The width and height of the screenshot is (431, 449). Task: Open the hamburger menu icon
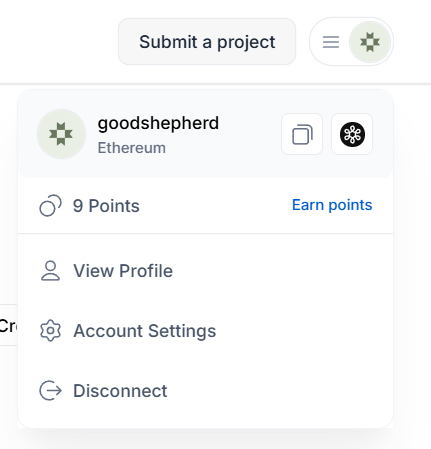click(x=331, y=42)
